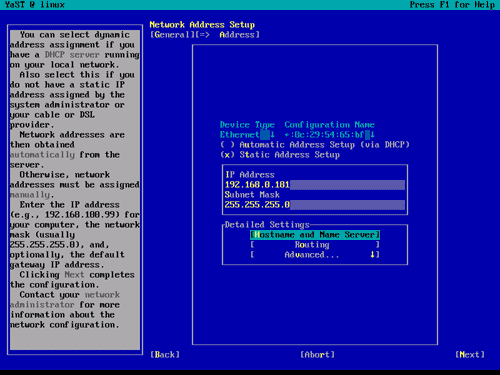Follow the DHCP server help link
500x375 pixels.
72,55
